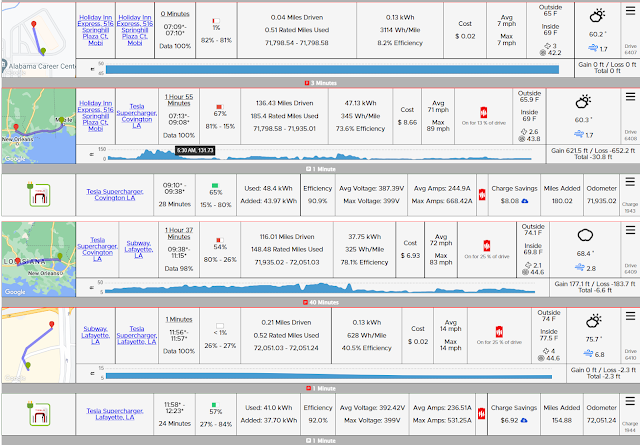This screenshot has height=445, width=640.
Task: Click the '72,051.24' odometer value in charge row
Action: (x=601, y=420)
